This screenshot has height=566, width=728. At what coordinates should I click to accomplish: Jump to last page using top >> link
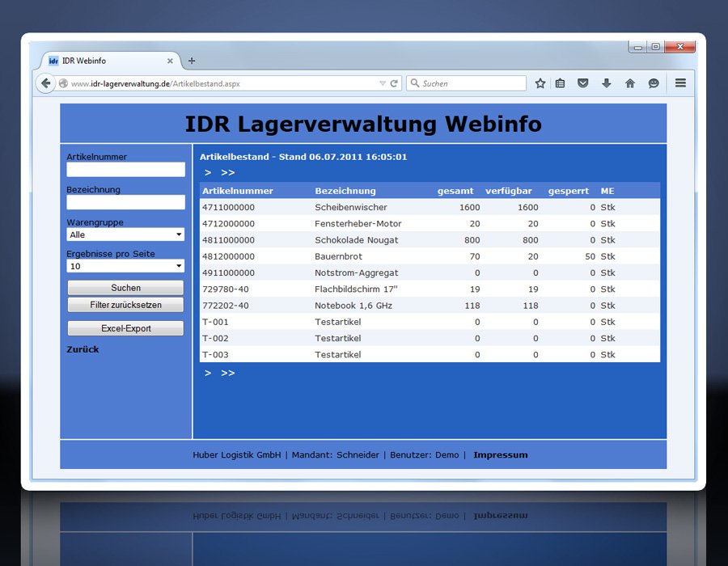[227, 172]
